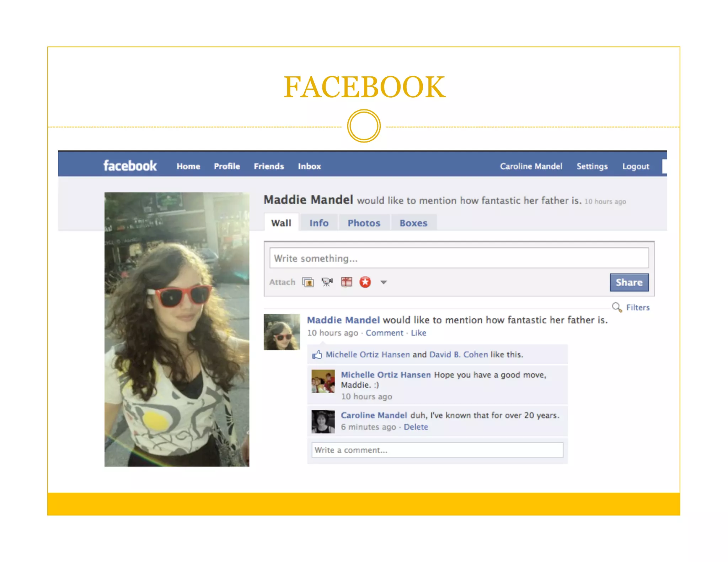Open Maddie's large profile photo
Screen dimensions: 728x562
tap(177, 329)
